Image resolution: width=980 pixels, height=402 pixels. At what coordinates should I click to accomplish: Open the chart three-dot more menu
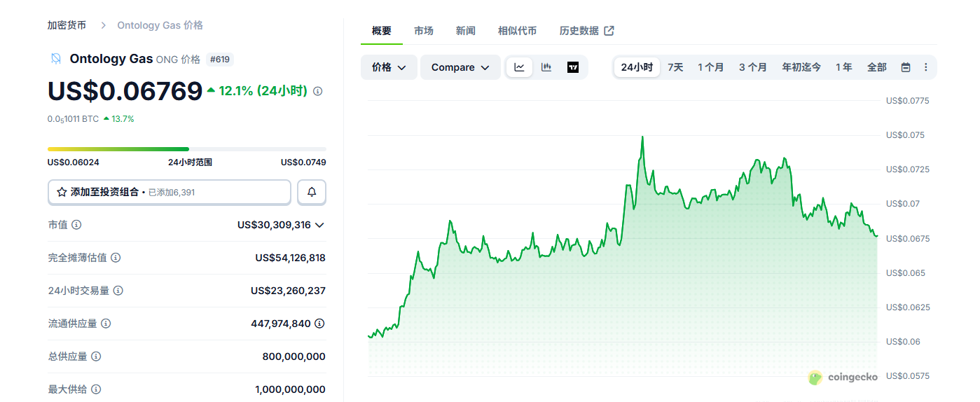coord(925,67)
